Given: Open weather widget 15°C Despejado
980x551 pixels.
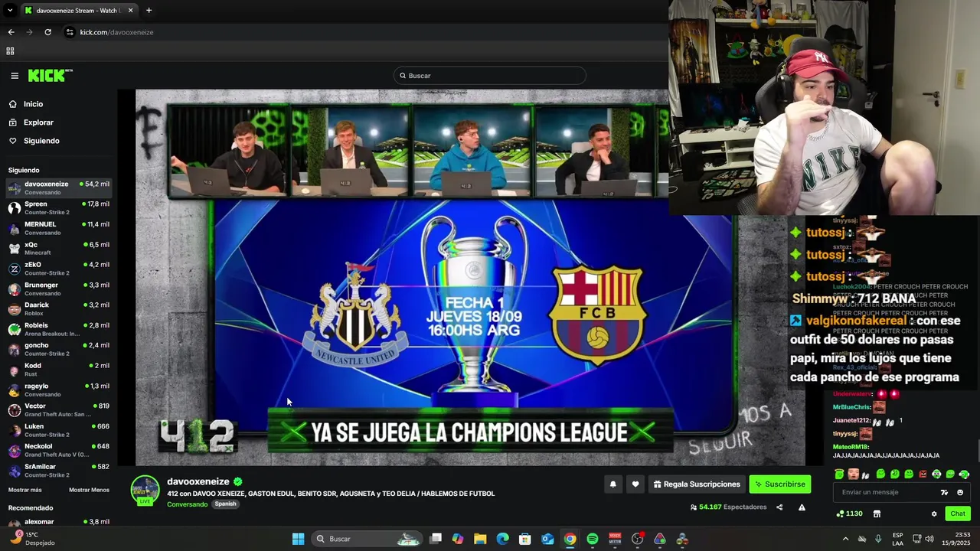Looking at the screenshot, I should (31, 539).
